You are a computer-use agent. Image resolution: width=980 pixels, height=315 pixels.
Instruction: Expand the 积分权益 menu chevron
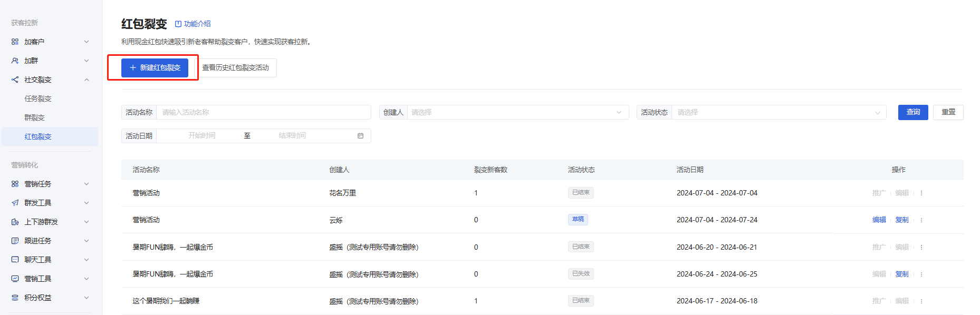tap(87, 298)
